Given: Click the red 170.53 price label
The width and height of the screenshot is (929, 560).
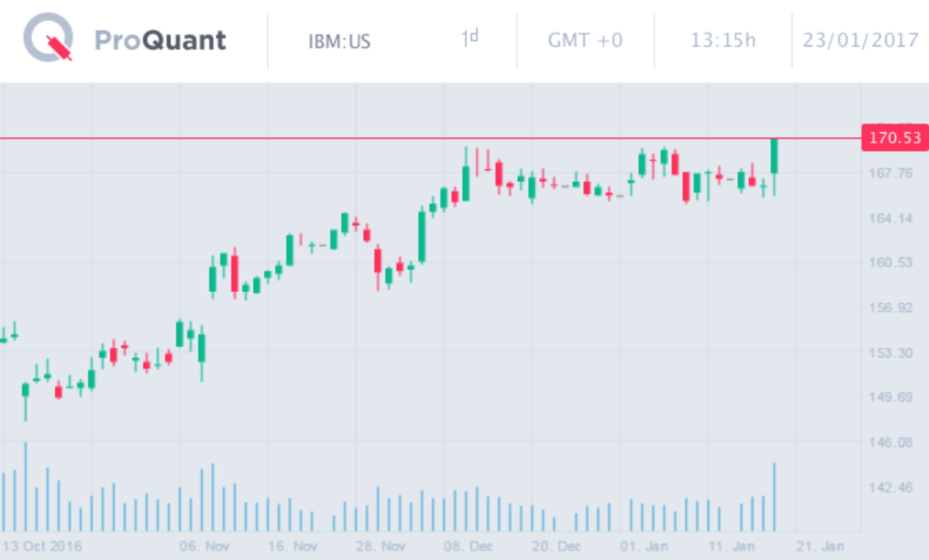Looking at the screenshot, I should point(895,138).
